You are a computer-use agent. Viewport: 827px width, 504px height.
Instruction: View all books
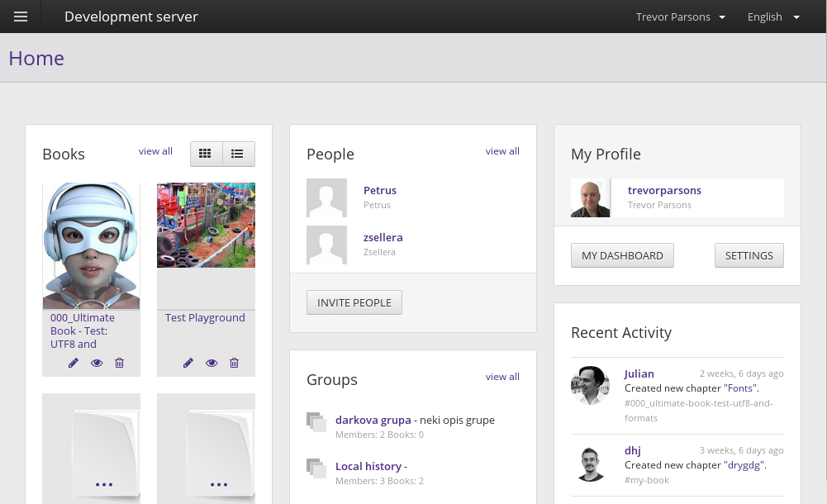[155, 151]
